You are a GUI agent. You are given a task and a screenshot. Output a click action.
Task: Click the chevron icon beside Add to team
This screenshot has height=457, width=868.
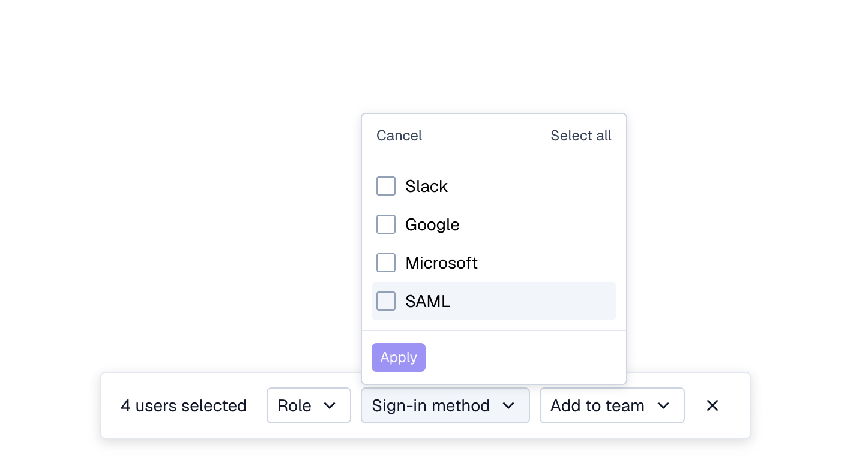tap(663, 406)
